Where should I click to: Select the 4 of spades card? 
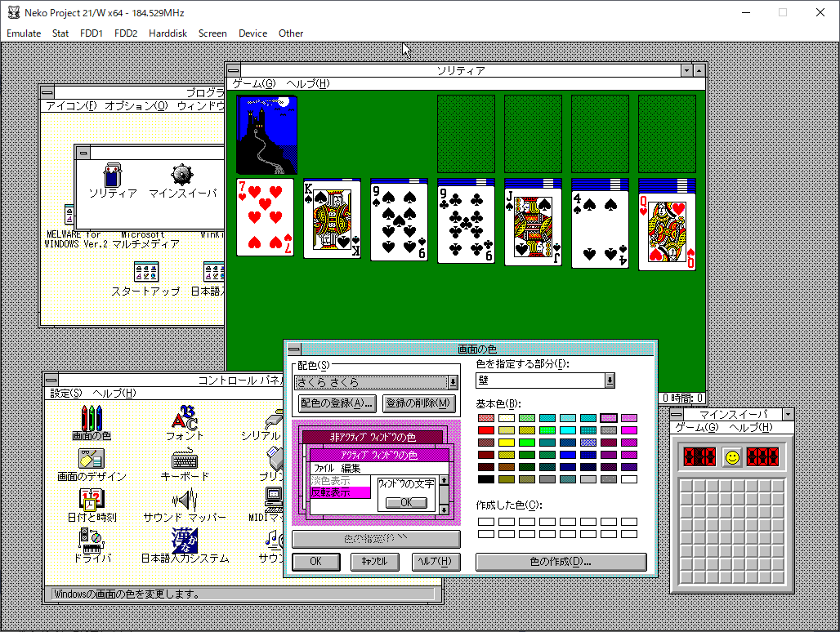[x=600, y=229]
